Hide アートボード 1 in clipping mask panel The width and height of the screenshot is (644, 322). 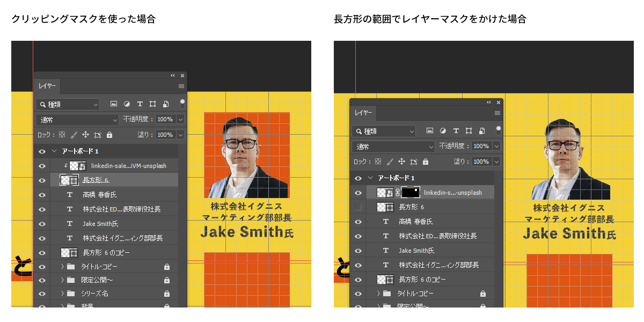pyautogui.click(x=42, y=151)
